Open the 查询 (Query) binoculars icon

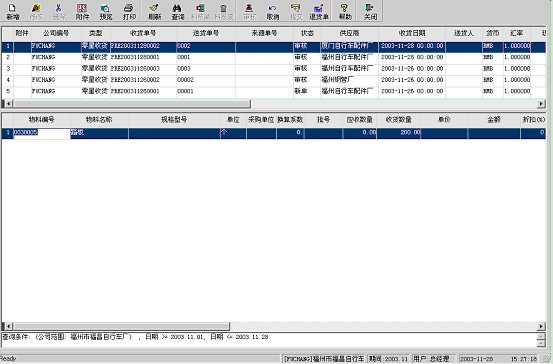177,12
